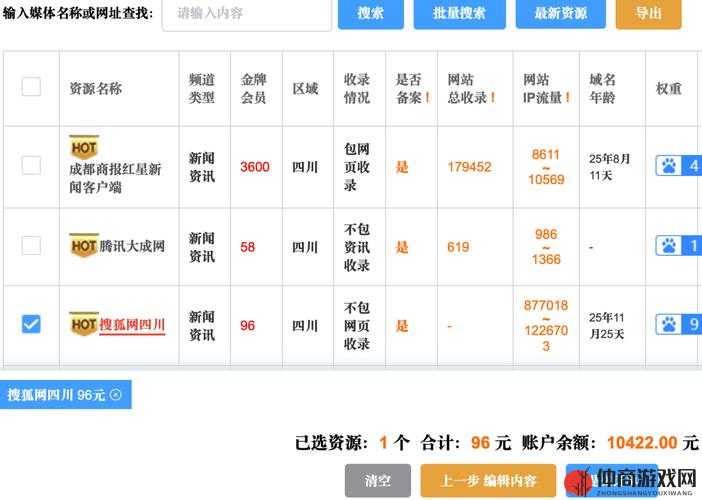Click the 域名年龄 column header
This screenshot has width=702, height=500.
pos(602,88)
